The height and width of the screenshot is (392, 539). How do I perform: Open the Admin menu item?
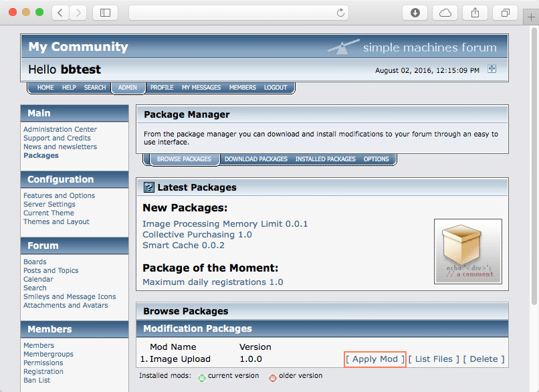[128, 88]
